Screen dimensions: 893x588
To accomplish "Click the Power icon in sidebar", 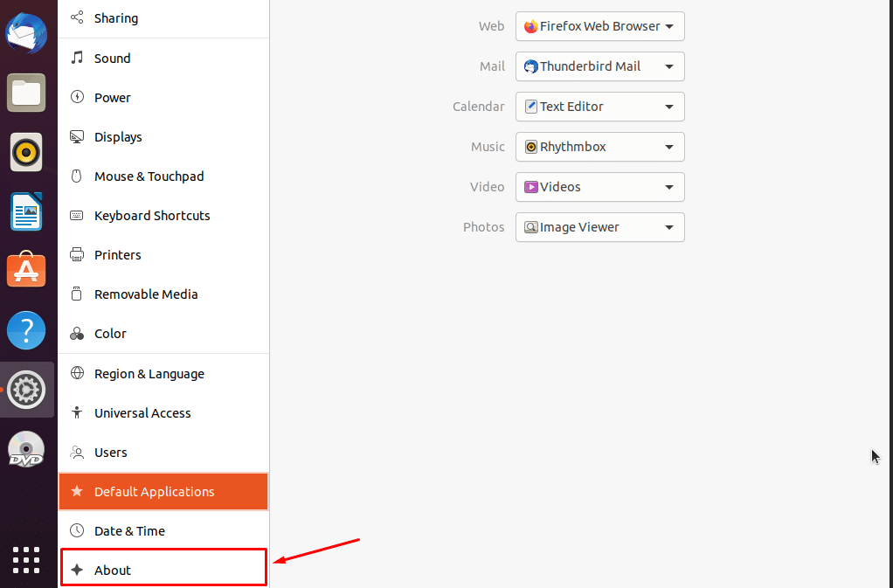I will pos(77,97).
